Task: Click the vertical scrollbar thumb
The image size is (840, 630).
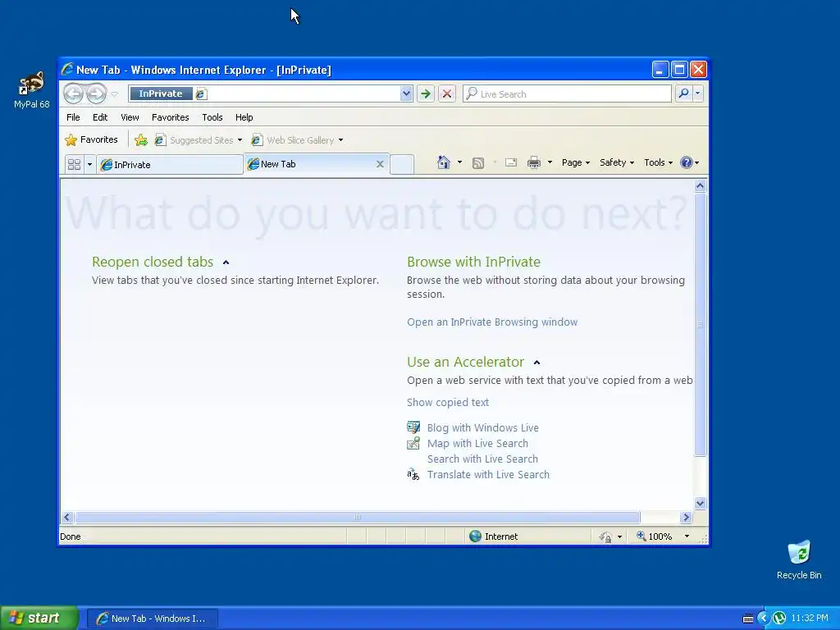Action: (x=700, y=325)
